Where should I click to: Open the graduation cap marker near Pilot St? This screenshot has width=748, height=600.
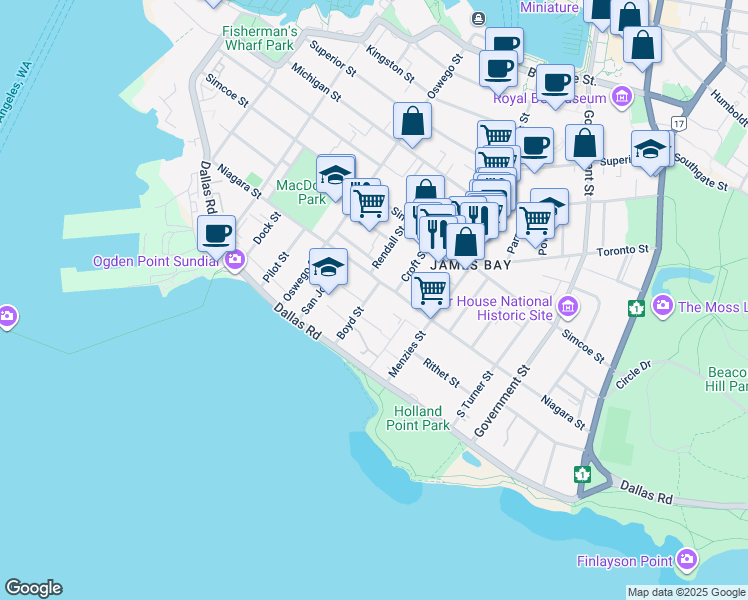(x=328, y=269)
